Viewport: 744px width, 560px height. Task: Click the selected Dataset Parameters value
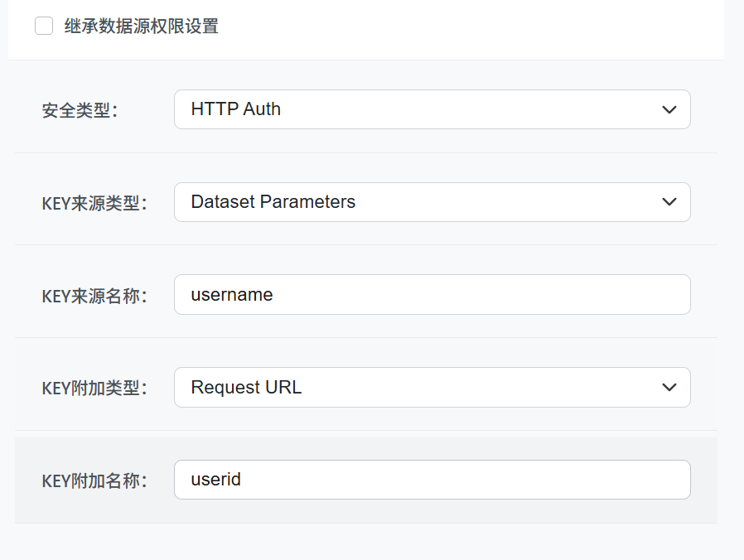(x=273, y=202)
